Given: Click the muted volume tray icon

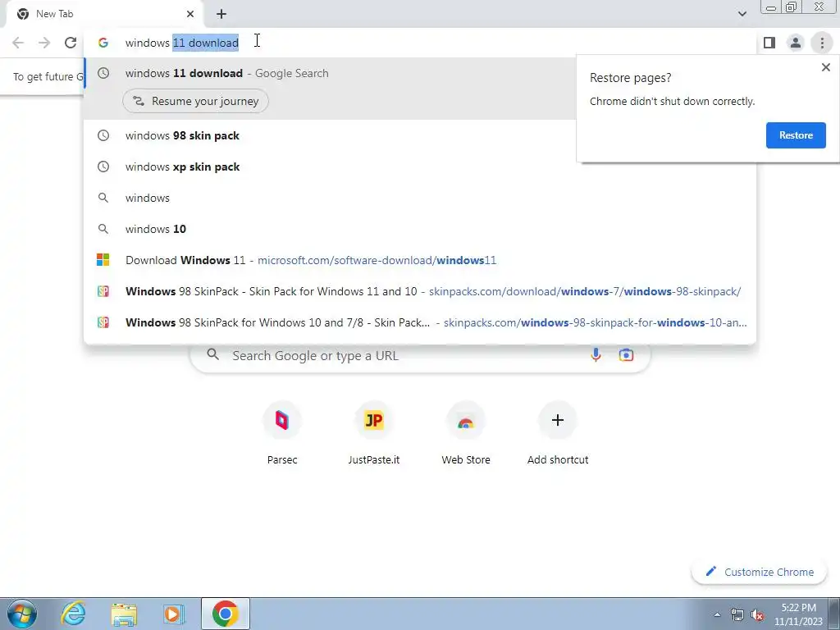Looking at the screenshot, I should (x=757, y=614).
